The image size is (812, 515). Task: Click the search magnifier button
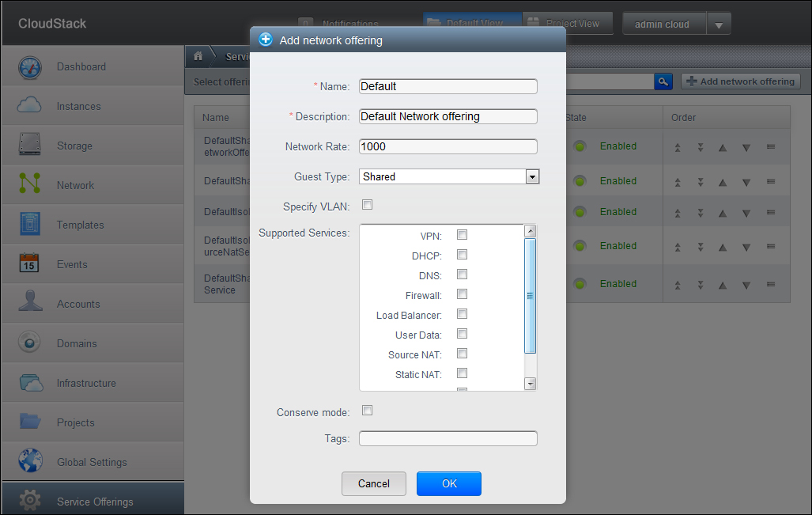663,81
